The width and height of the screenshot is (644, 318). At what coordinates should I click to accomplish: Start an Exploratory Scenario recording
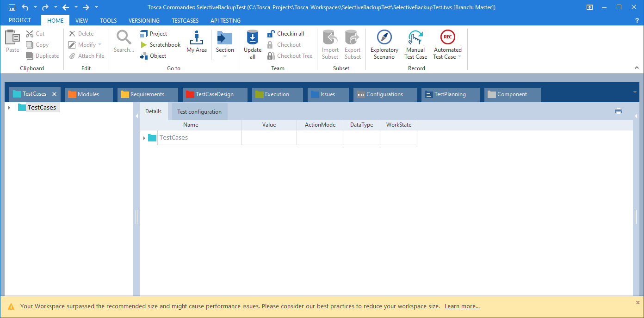pos(384,45)
